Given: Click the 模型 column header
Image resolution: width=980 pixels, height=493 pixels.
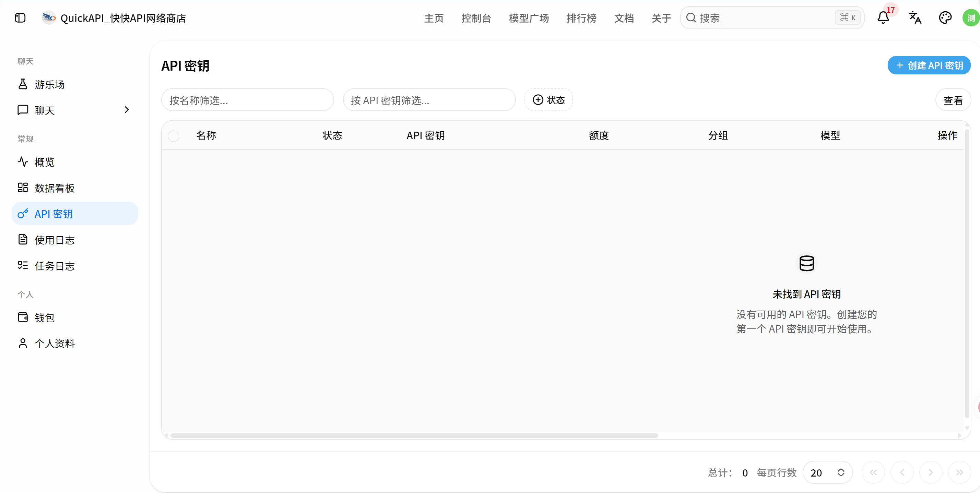Looking at the screenshot, I should coord(830,136).
